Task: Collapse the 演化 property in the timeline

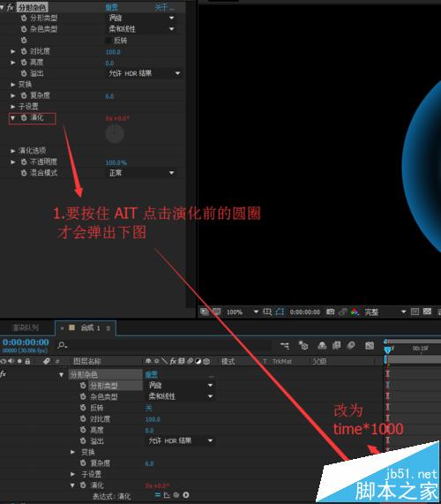Action: (x=73, y=485)
